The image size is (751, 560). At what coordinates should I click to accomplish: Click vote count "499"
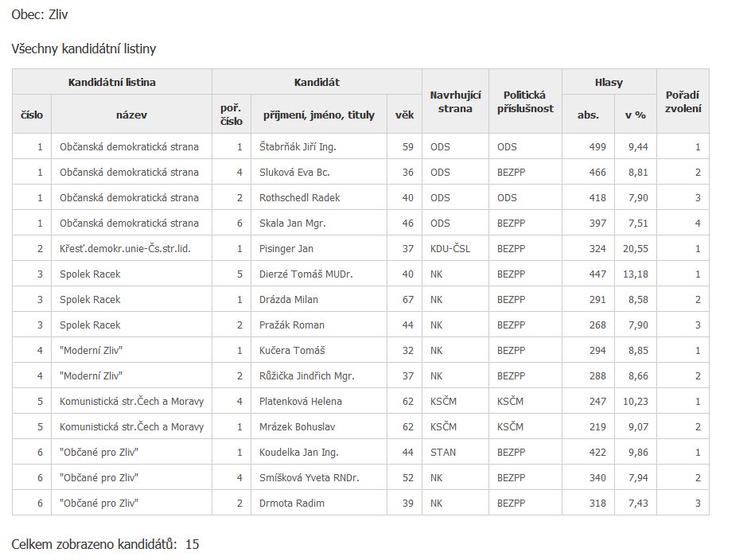pos(597,146)
